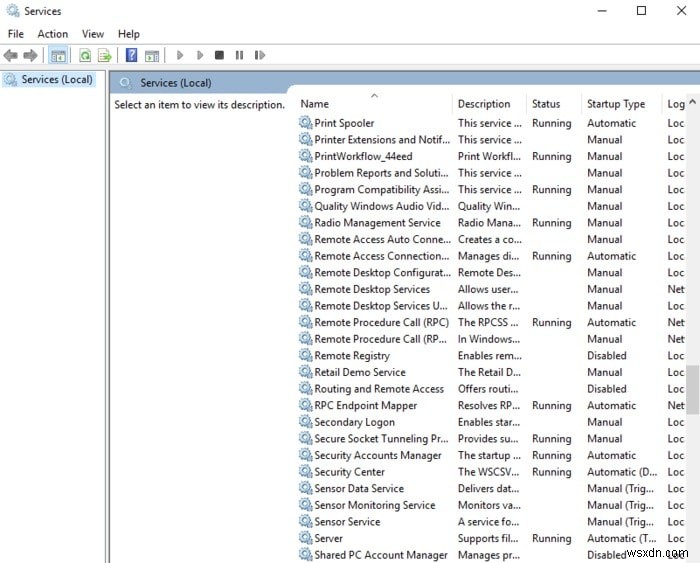The height and width of the screenshot is (563, 700).
Task: Select Remote Access Connection... service
Action: tap(381, 256)
